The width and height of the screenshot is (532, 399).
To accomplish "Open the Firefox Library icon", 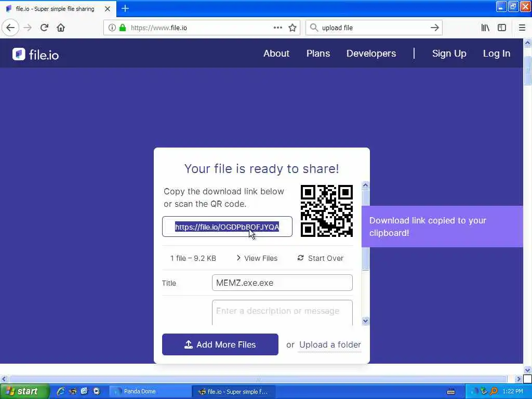I will coord(485,28).
